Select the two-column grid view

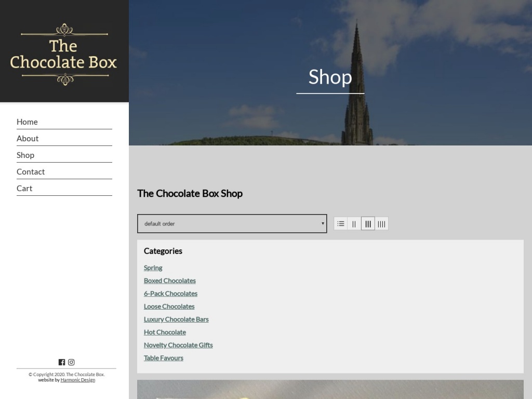pos(354,223)
